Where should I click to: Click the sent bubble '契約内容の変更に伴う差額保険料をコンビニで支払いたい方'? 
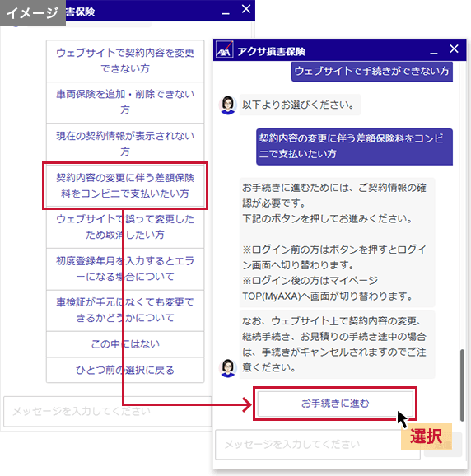pos(354,147)
